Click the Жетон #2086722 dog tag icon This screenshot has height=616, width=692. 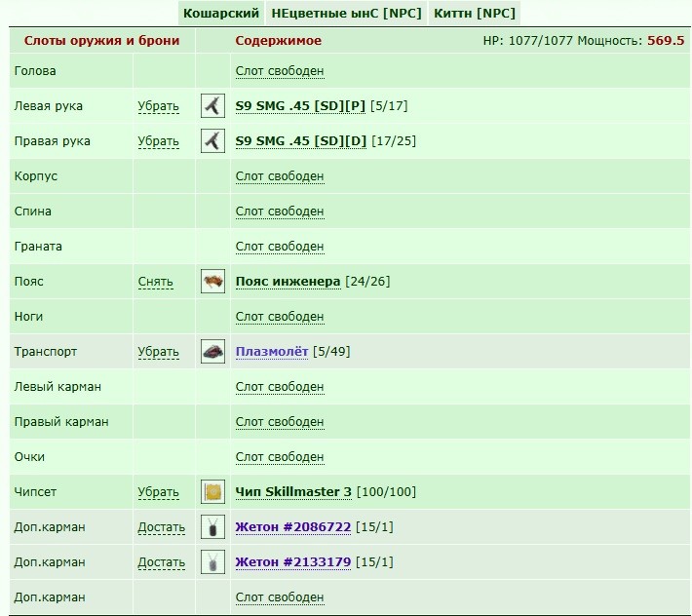click(x=212, y=527)
